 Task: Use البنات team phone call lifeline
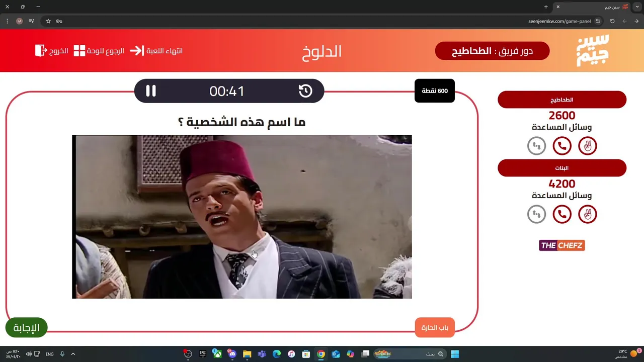tap(562, 214)
